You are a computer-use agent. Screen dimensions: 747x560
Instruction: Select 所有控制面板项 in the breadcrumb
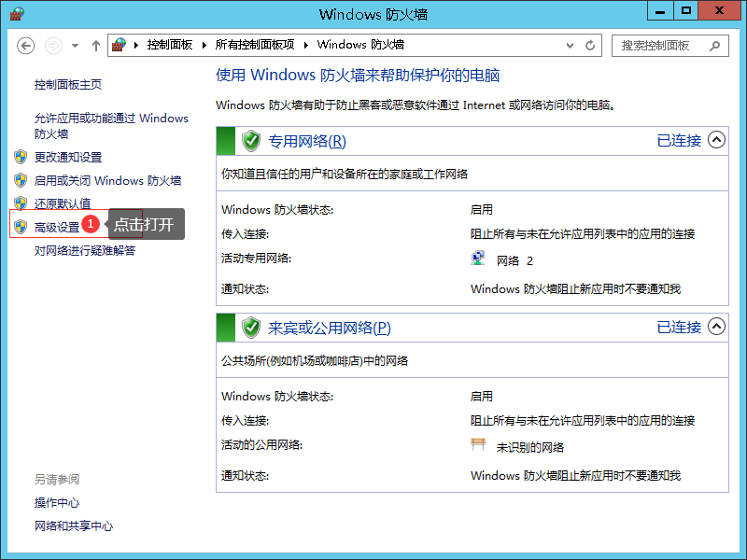pyautogui.click(x=254, y=45)
